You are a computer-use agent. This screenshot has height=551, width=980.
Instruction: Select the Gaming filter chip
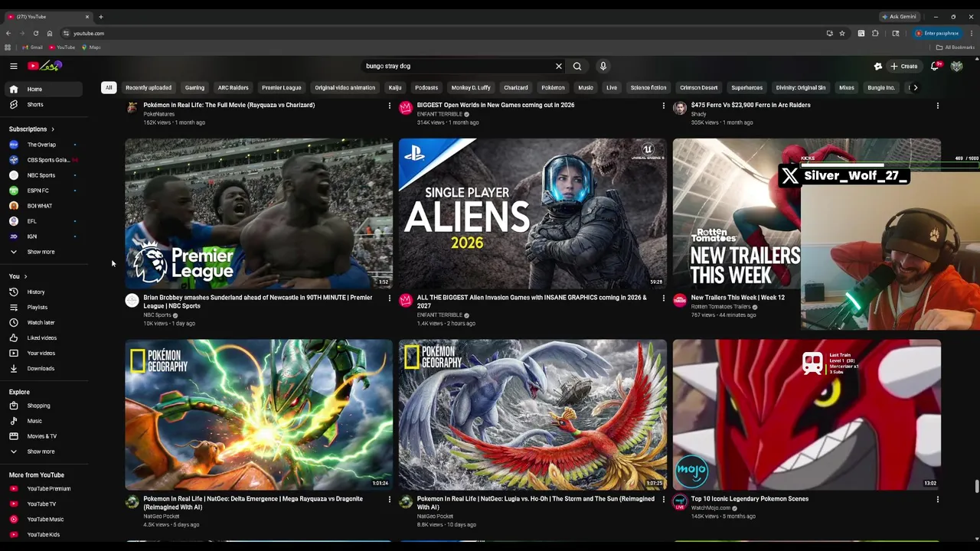[194, 87]
